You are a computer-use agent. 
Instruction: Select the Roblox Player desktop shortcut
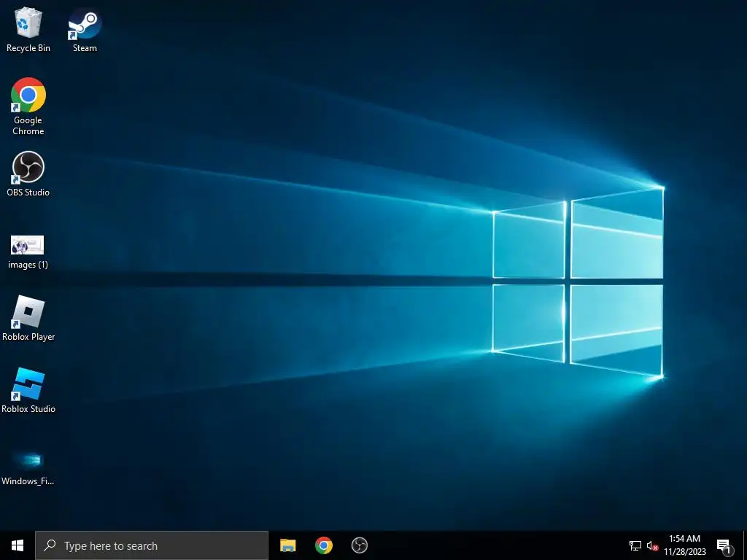point(28,318)
